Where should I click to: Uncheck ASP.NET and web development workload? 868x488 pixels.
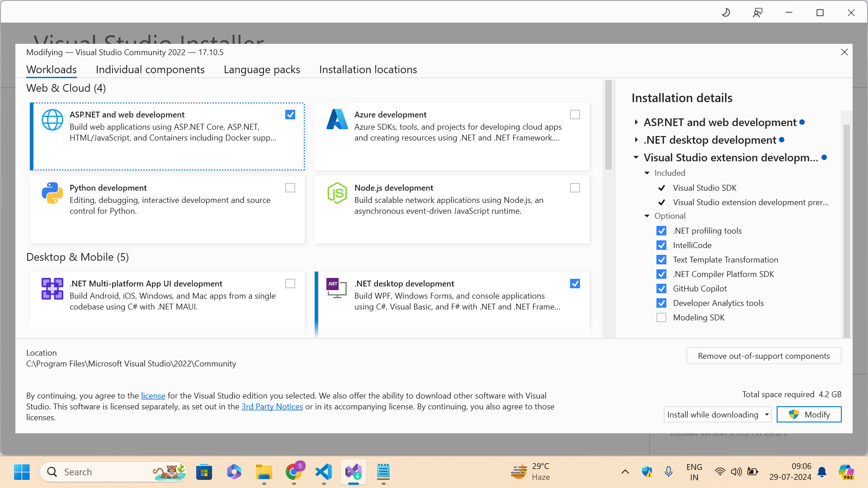(x=290, y=115)
